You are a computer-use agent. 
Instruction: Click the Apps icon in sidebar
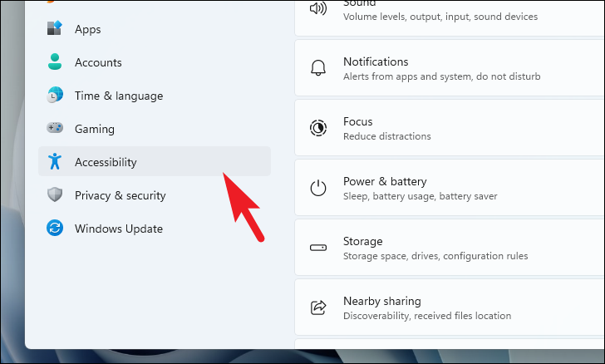[54, 27]
